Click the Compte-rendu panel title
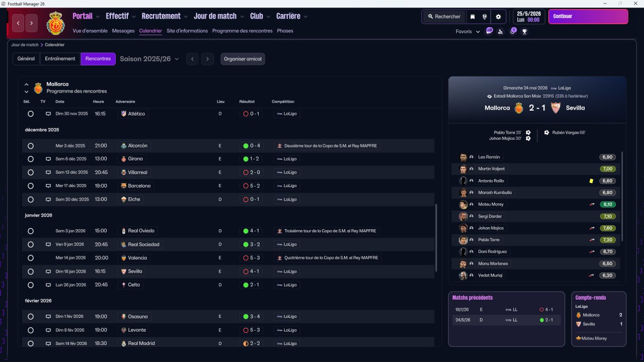The image size is (644, 362). pyautogui.click(x=591, y=298)
